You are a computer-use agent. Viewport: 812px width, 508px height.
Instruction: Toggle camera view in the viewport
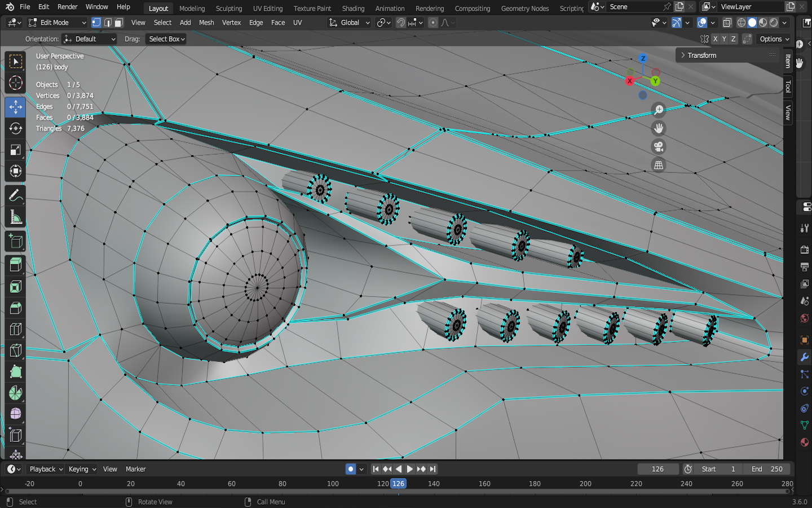click(658, 147)
